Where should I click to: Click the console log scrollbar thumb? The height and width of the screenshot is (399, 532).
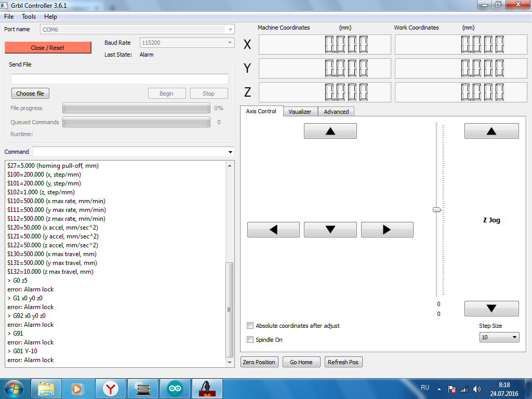pos(230,310)
